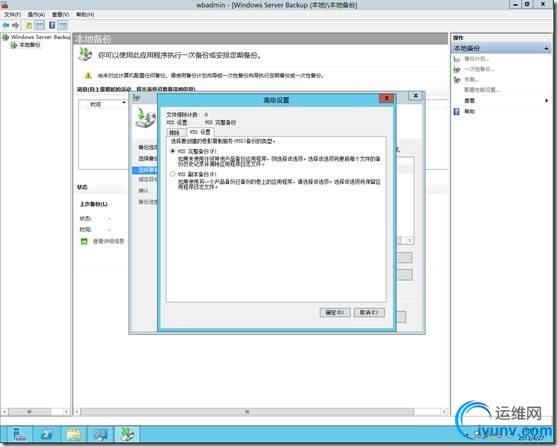558x447 pixels.
Task: Select the VSS 副本备份 radio button
Action: 173,174
